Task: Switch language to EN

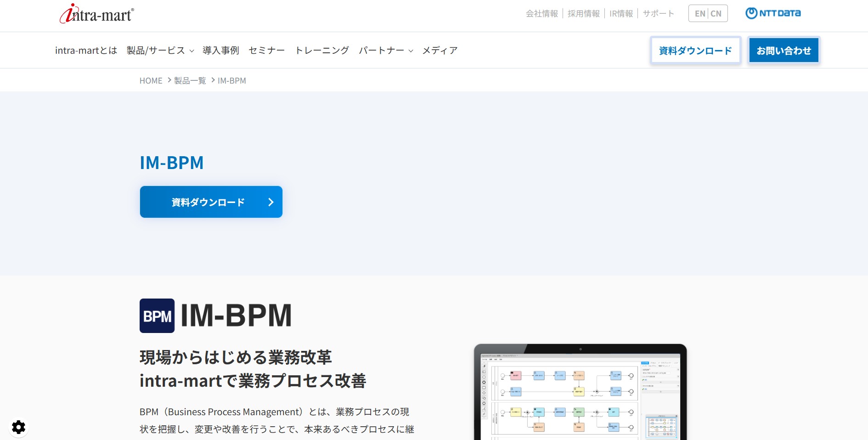Action: (700, 14)
